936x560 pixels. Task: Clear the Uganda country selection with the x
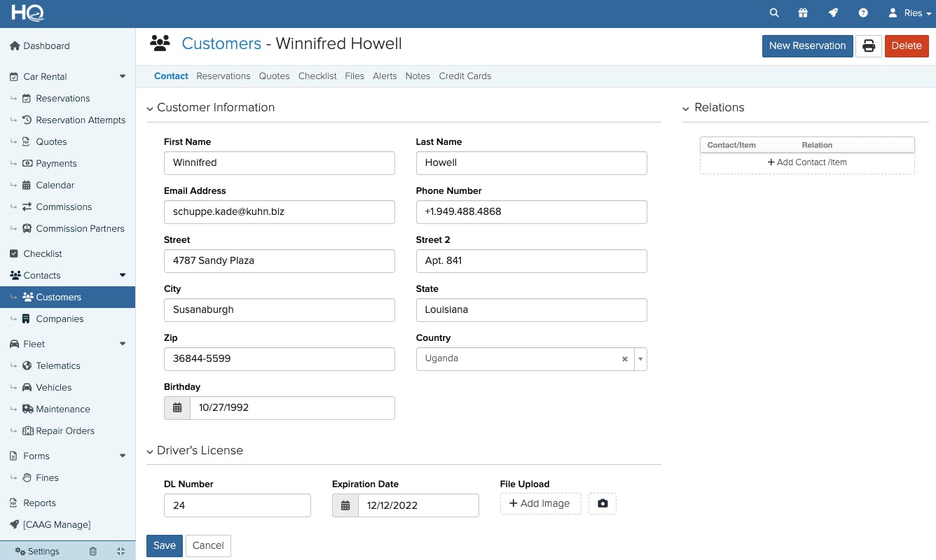624,358
